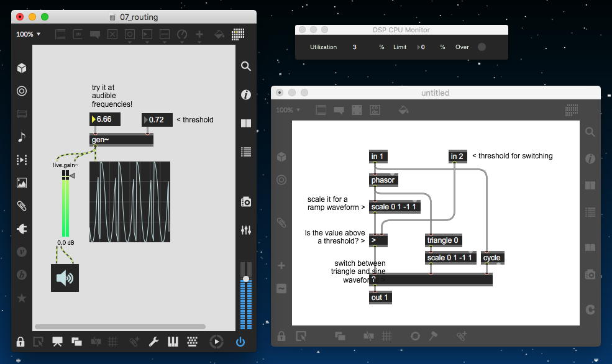This screenshot has height=364, width=612.
Task: Open the Max Console list icon in 07_routing window
Action: (x=246, y=152)
